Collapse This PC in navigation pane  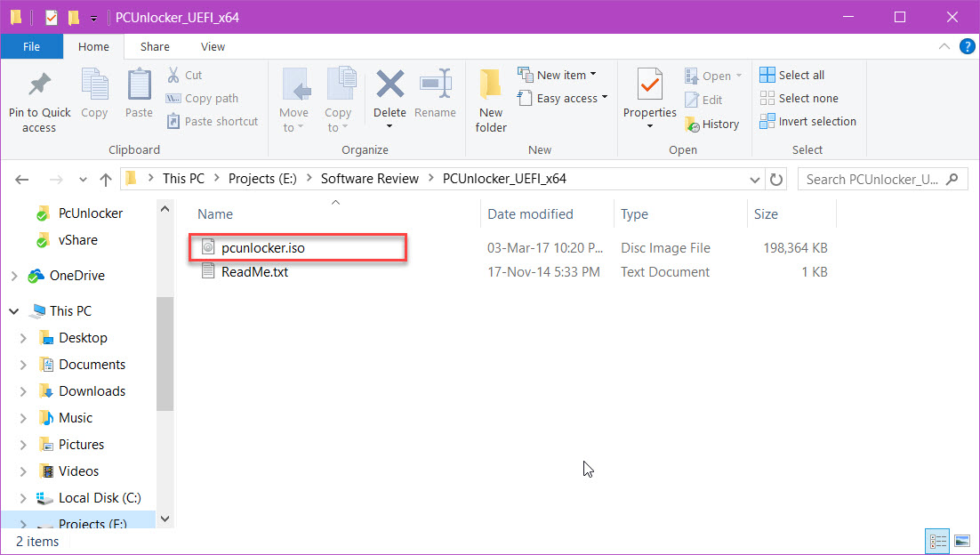13,310
